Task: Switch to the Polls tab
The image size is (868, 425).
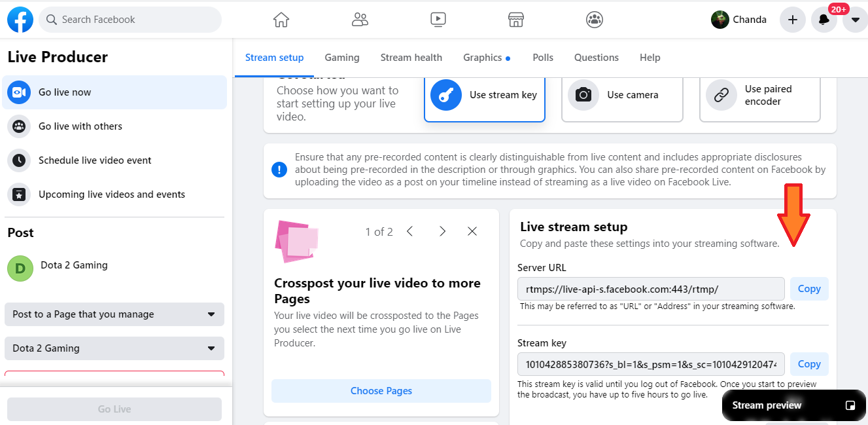Action: tap(543, 58)
